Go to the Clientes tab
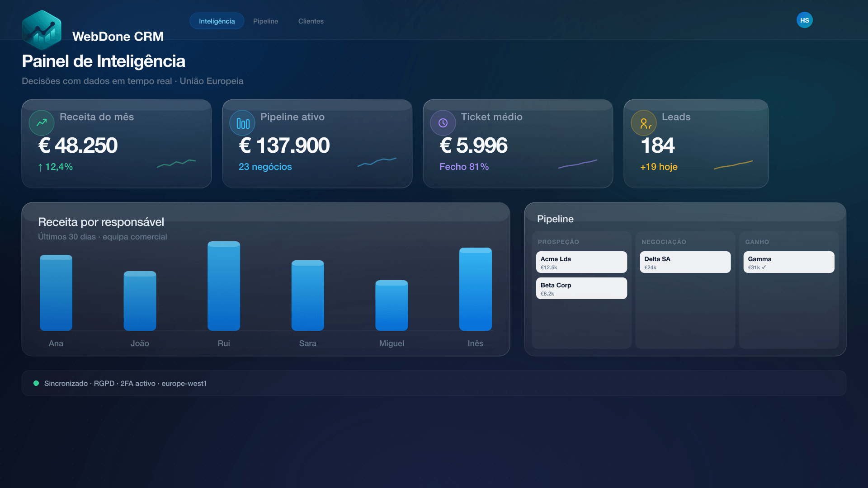The width and height of the screenshot is (868, 488). tap(311, 21)
